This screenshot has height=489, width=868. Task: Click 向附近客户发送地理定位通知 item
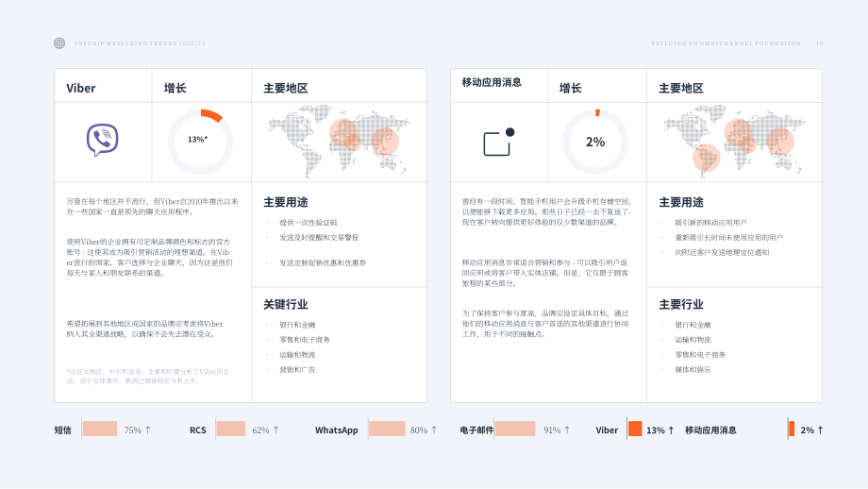[x=722, y=253]
